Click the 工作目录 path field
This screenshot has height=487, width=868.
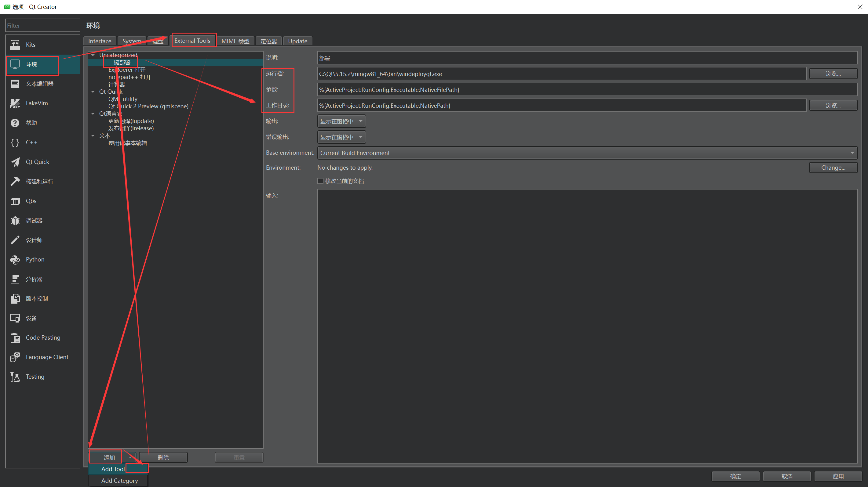pyautogui.click(x=561, y=105)
